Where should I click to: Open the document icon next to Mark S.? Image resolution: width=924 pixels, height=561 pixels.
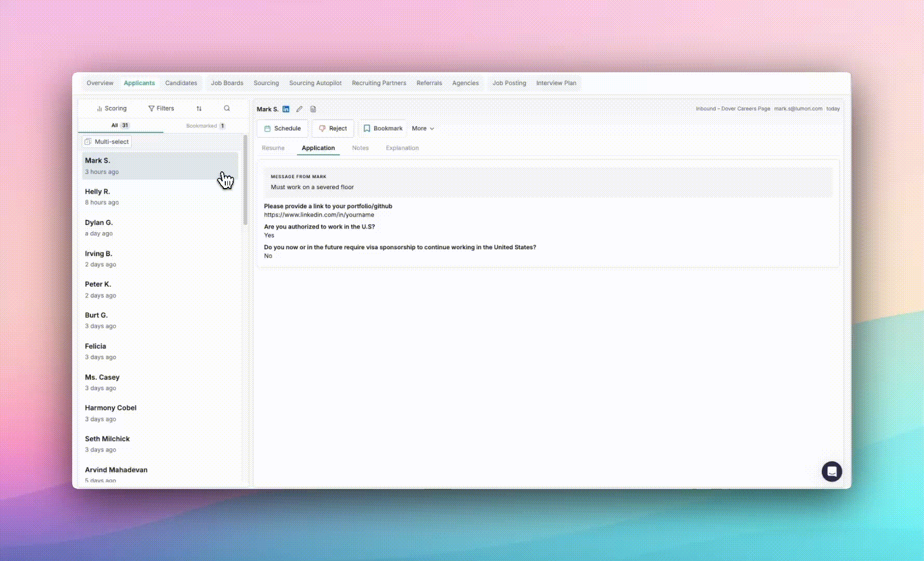(x=313, y=109)
